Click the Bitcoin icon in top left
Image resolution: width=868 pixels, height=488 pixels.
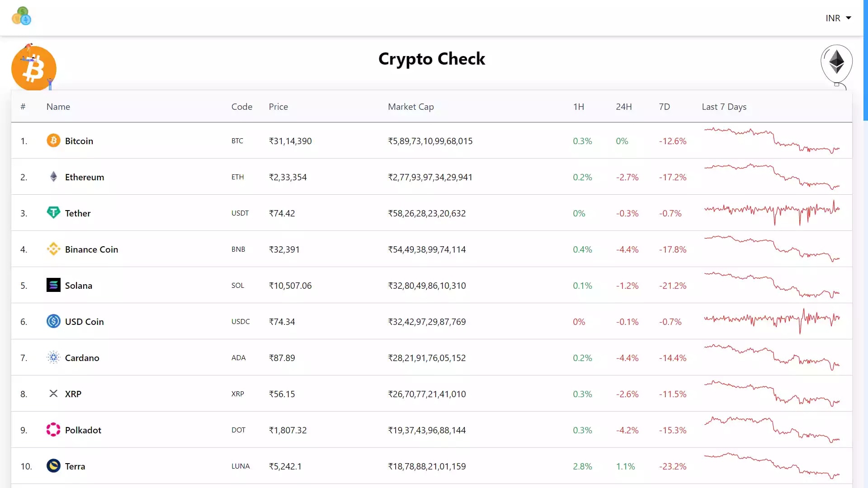34,67
